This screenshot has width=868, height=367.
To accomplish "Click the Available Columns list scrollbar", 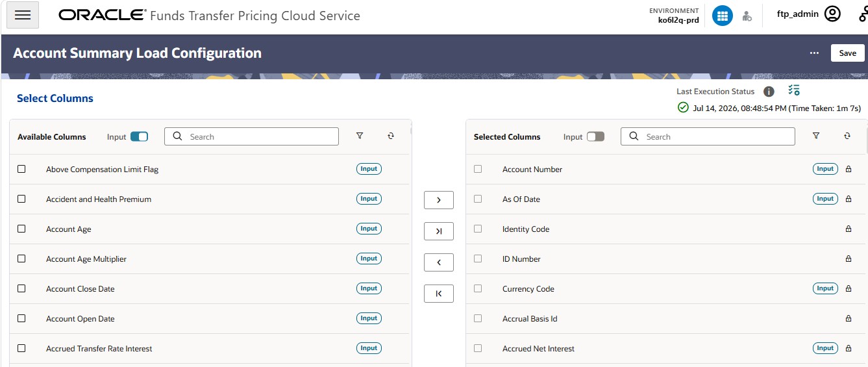I will pos(411,131).
